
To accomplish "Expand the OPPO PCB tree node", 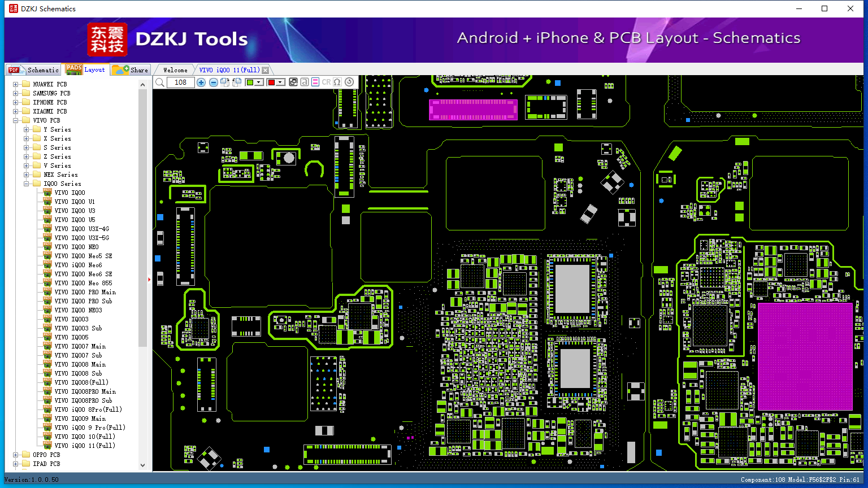I will click(16, 455).
